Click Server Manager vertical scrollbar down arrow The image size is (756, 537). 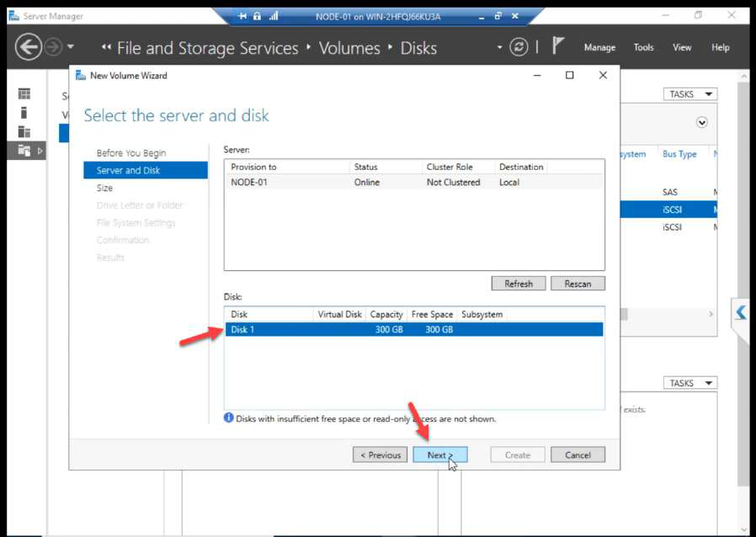point(743,529)
